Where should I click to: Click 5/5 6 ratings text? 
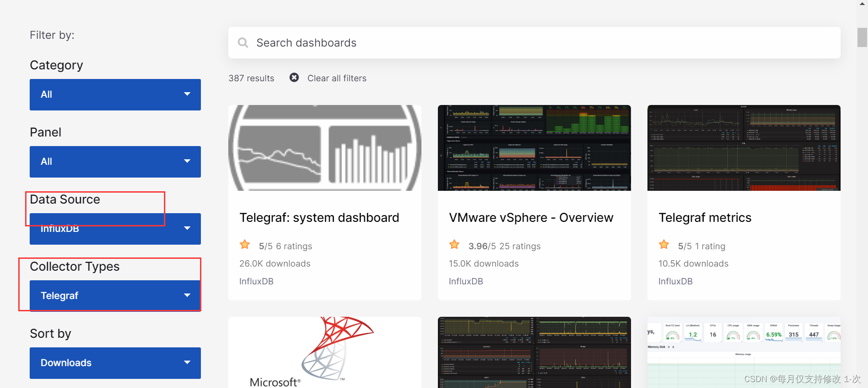[285, 246]
